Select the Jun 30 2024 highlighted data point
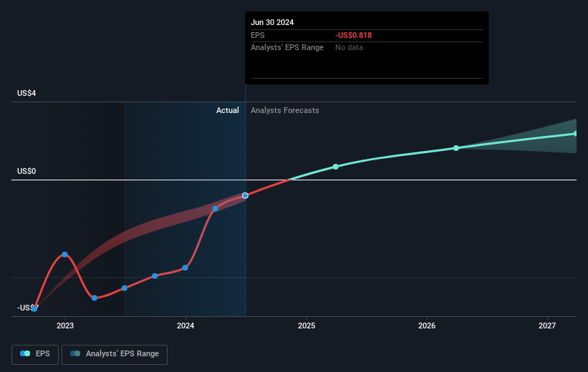The width and height of the screenshot is (588, 372). tap(245, 195)
